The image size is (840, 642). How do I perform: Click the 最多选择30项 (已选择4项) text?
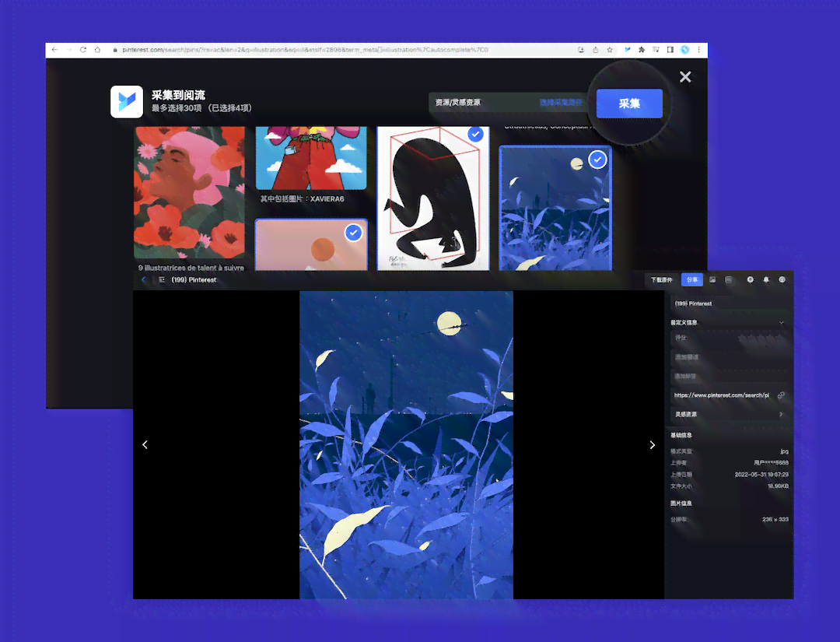pyautogui.click(x=201, y=108)
